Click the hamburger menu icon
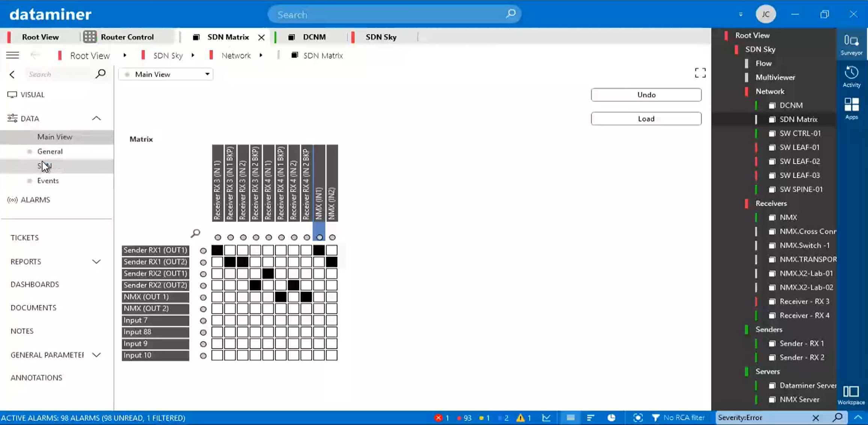This screenshot has height=425, width=868. pos(12,55)
